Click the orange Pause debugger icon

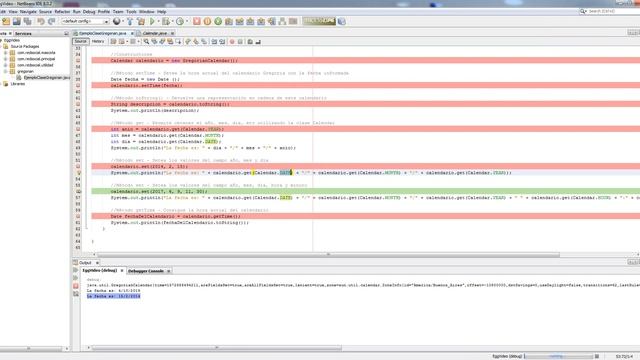(x=207, y=21)
